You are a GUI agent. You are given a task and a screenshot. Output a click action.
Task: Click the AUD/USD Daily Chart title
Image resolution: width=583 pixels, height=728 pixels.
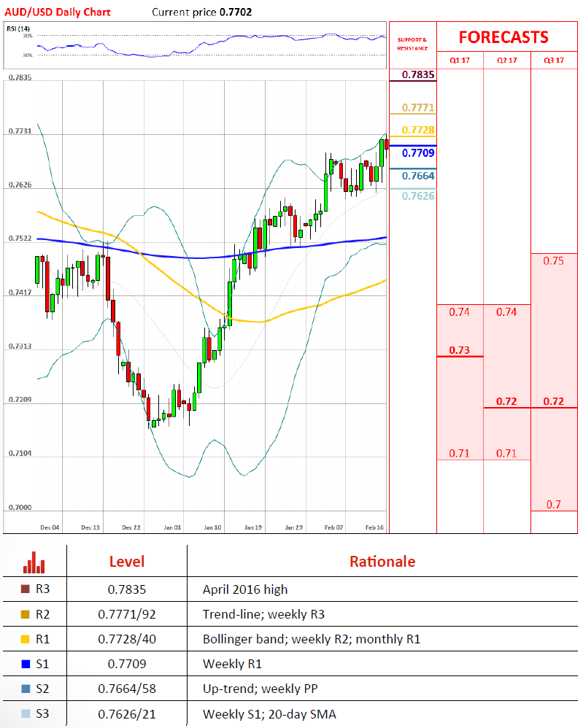57,12
